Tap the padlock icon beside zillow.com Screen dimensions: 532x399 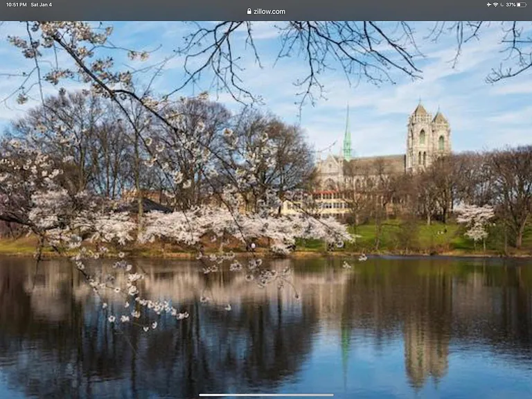coord(249,12)
